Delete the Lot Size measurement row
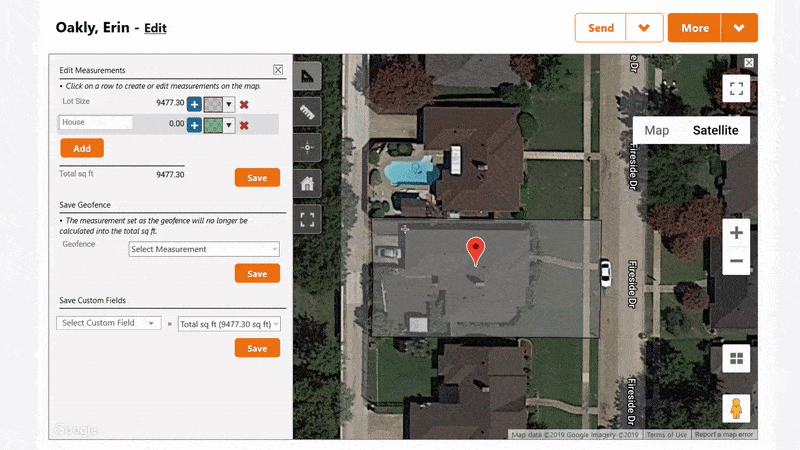This screenshot has height=450, width=800. tap(244, 105)
